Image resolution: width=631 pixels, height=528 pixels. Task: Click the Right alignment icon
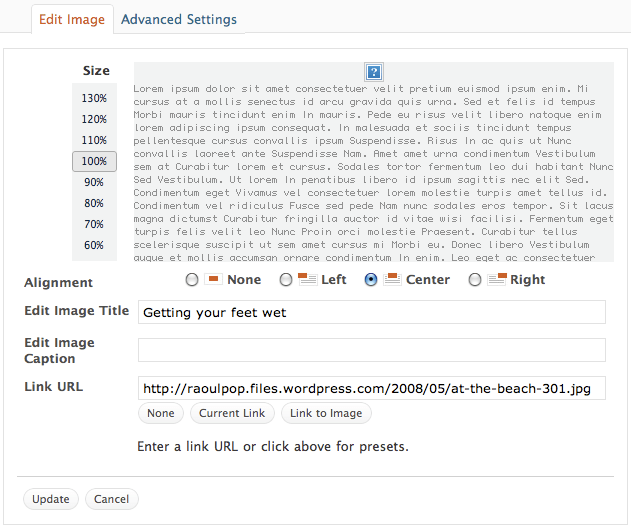click(x=496, y=280)
